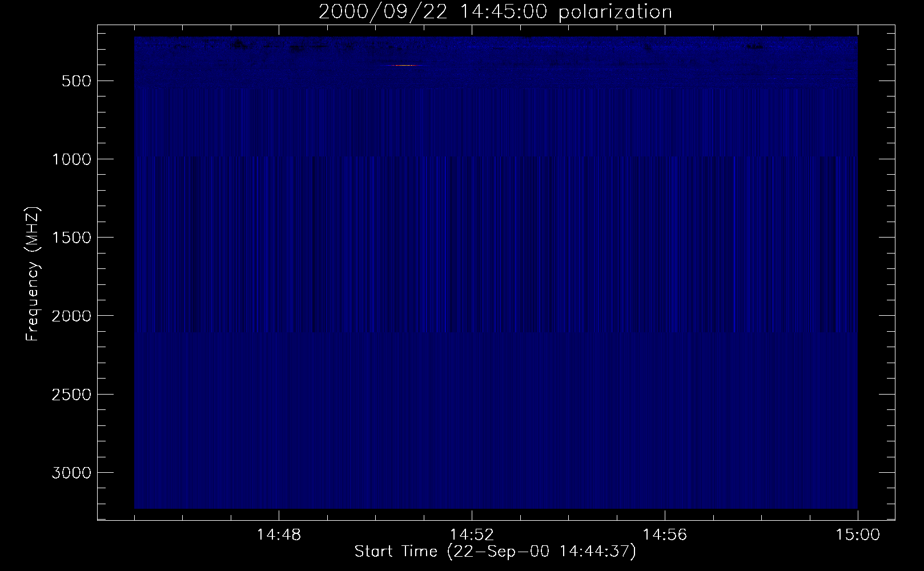Click the Frequency (MHZ) axis label
The width and height of the screenshot is (924, 571).
33,274
